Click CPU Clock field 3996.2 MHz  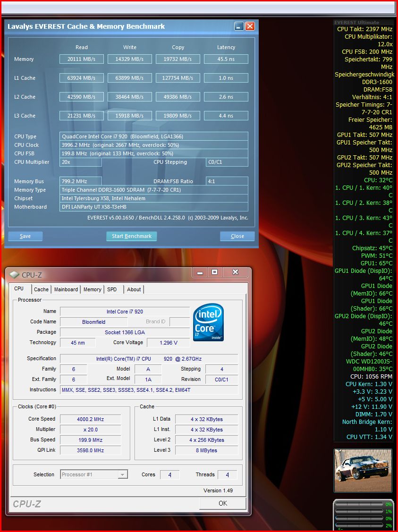pos(154,145)
